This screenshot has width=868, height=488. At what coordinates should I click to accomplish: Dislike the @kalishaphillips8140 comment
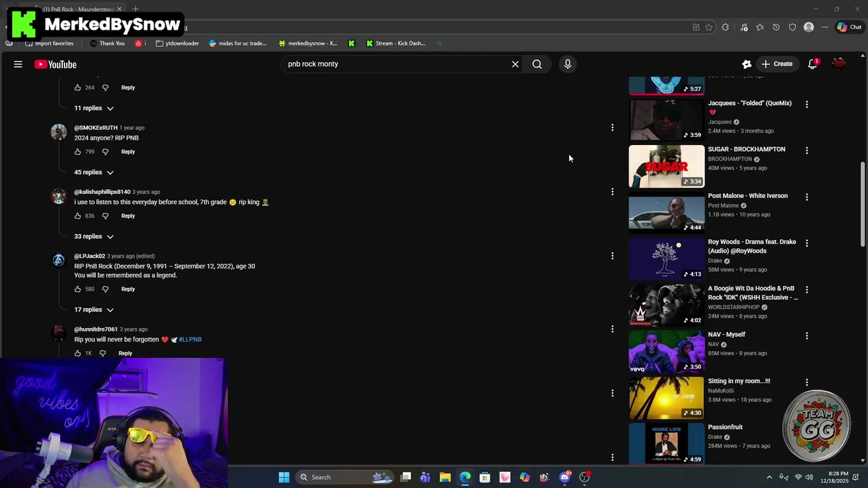pos(105,216)
